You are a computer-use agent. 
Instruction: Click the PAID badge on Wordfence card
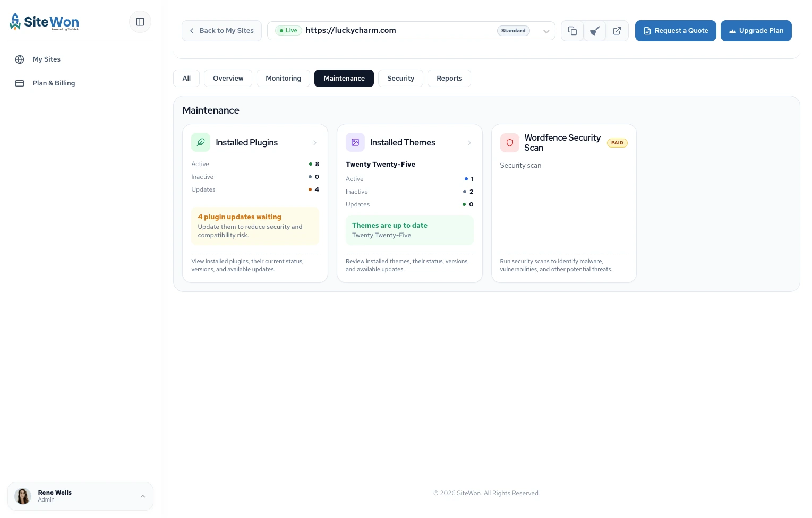tap(617, 143)
